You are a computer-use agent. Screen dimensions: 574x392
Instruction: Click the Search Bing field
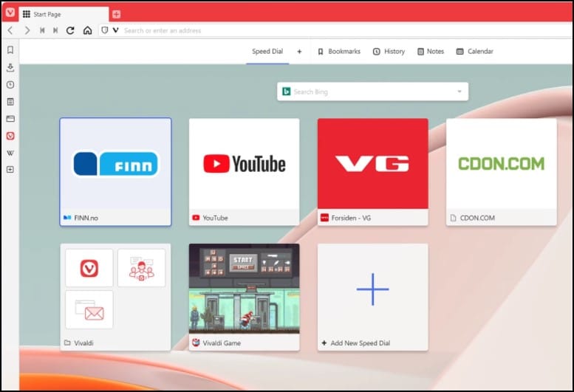(372, 92)
